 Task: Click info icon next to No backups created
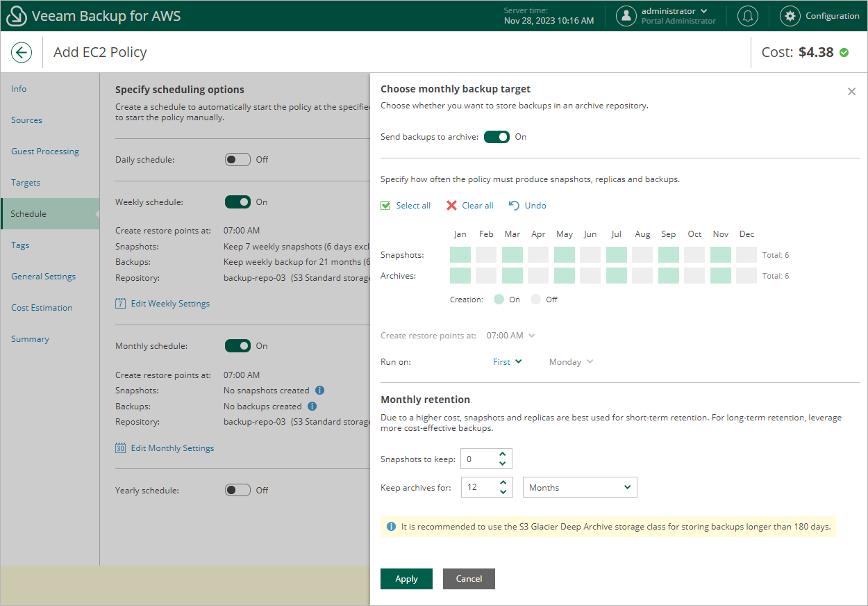pyautogui.click(x=312, y=407)
